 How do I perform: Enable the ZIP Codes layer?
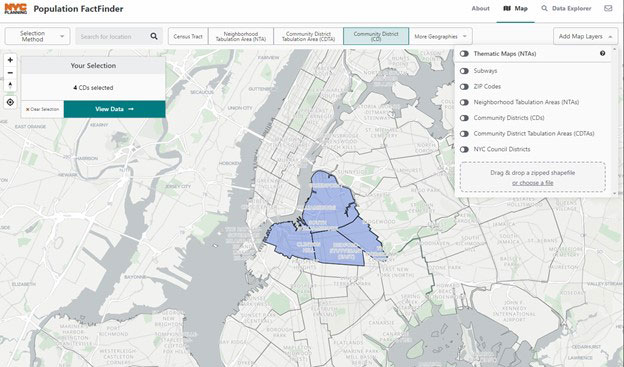(464, 86)
